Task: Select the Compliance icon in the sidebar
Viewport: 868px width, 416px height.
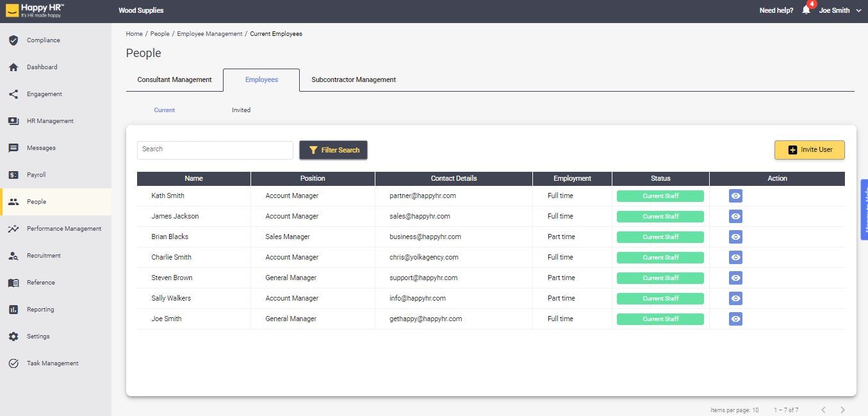Action: coord(14,40)
